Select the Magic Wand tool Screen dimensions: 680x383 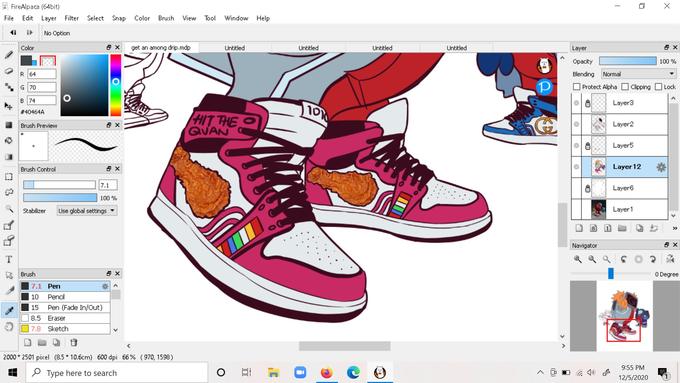point(9,209)
